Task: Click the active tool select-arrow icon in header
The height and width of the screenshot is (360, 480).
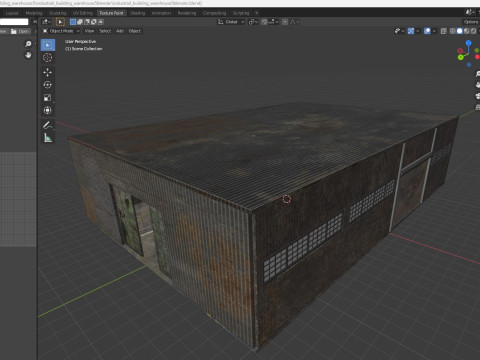Action: click(x=60, y=22)
